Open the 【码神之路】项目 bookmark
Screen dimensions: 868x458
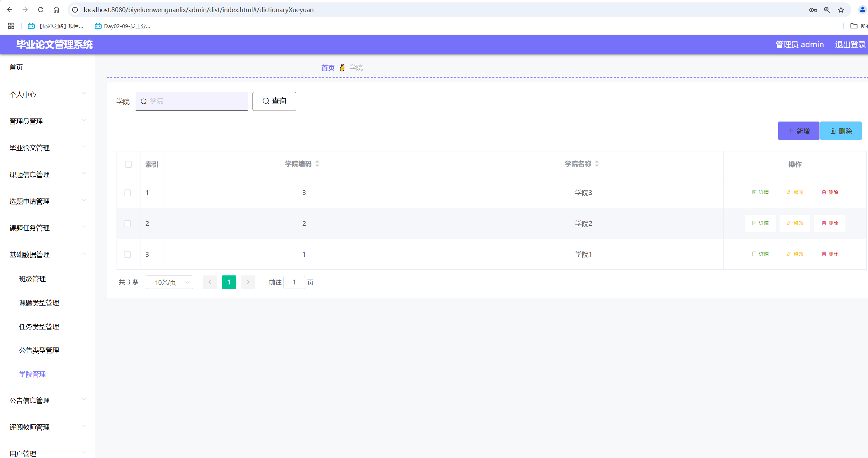tap(55, 26)
